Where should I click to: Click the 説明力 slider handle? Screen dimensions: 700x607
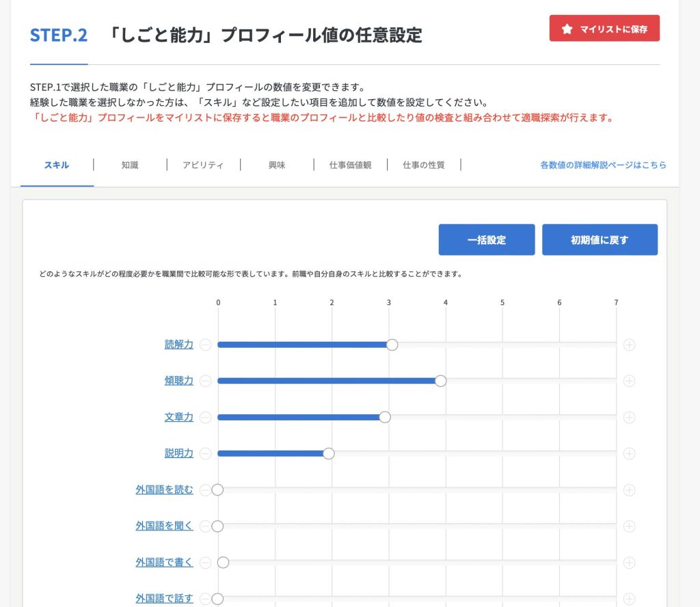click(328, 453)
